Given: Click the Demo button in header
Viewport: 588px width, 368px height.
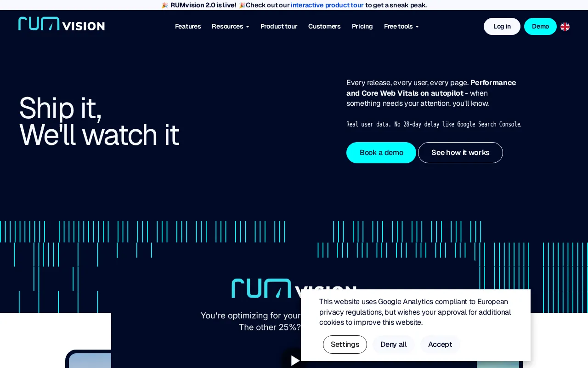Looking at the screenshot, I should [540, 26].
